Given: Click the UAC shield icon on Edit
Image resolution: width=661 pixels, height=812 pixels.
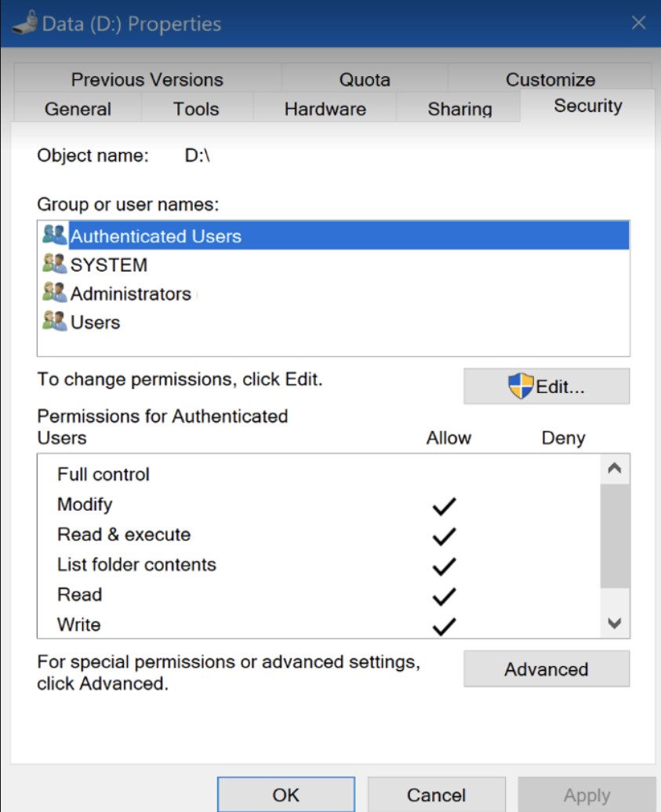Looking at the screenshot, I should (521, 386).
